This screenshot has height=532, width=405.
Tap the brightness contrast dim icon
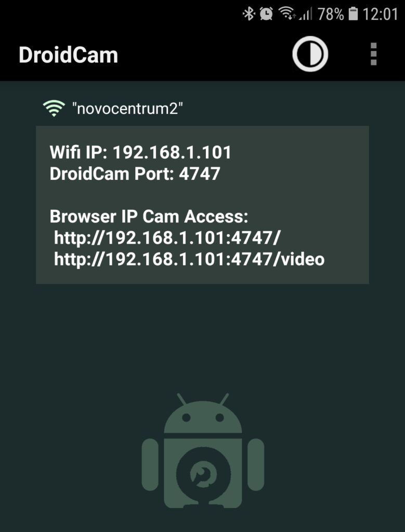click(310, 54)
